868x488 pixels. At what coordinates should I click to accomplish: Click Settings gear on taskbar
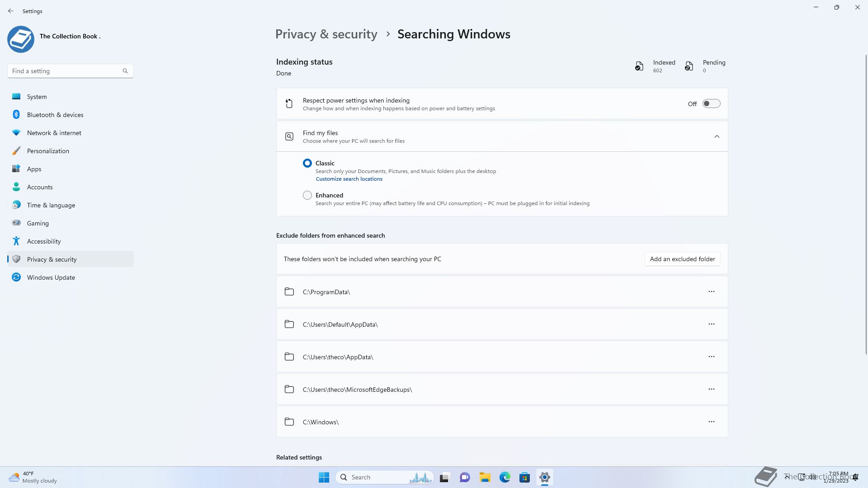[x=545, y=477]
